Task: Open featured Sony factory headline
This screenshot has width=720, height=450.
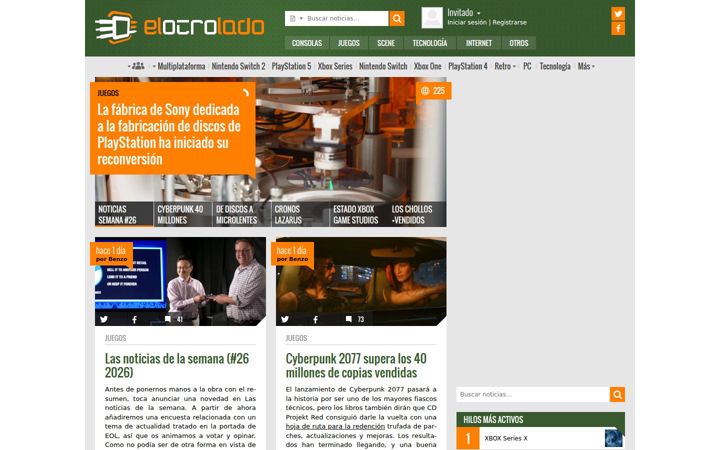Action: tap(169, 134)
